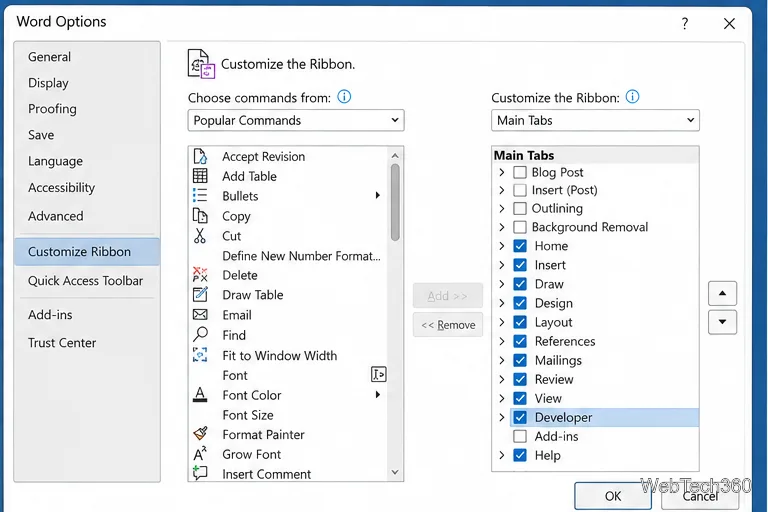Open the Trust Center category
This screenshot has width=768, height=512.
pyautogui.click(x=62, y=343)
